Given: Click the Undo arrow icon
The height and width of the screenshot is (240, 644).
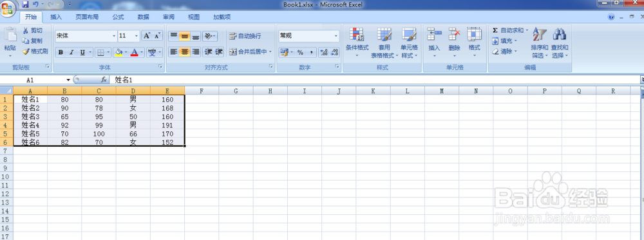Looking at the screenshot, I should (x=35, y=5).
